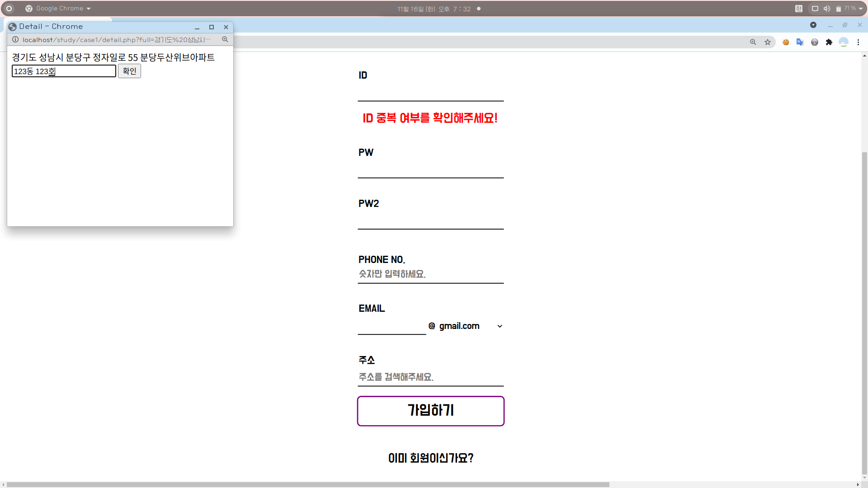Open the Chrome three-dot menu
The image size is (868, 488).
coord(858,42)
